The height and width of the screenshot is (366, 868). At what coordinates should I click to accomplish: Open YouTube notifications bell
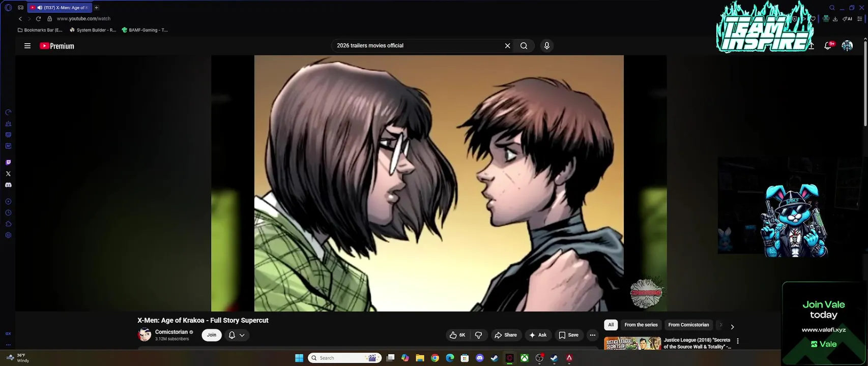point(828,46)
